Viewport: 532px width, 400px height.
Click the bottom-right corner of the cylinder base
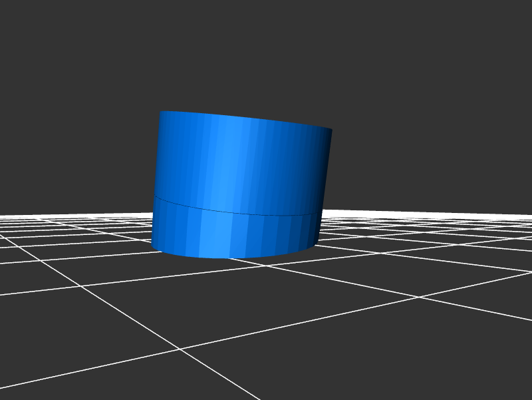[318, 244]
